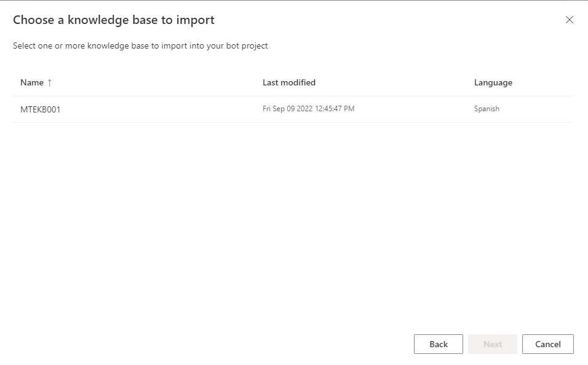Viewport: 588px width, 365px height.
Task: Dismiss the dialog via Cancel
Action: [547, 344]
